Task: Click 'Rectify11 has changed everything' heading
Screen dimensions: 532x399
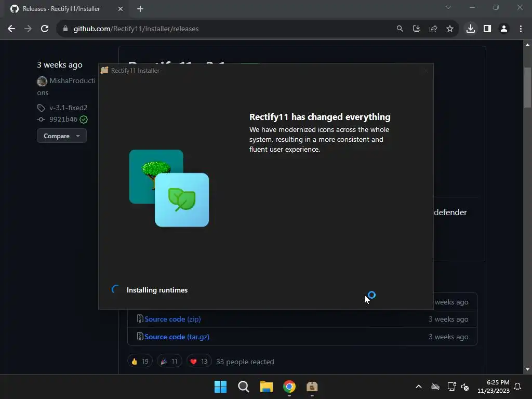Action: tap(320, 117)
